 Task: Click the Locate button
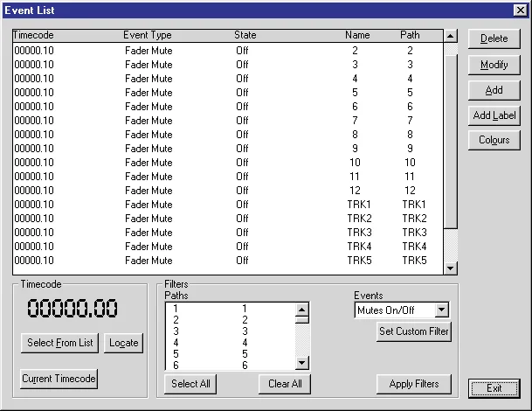coord(123,343)
